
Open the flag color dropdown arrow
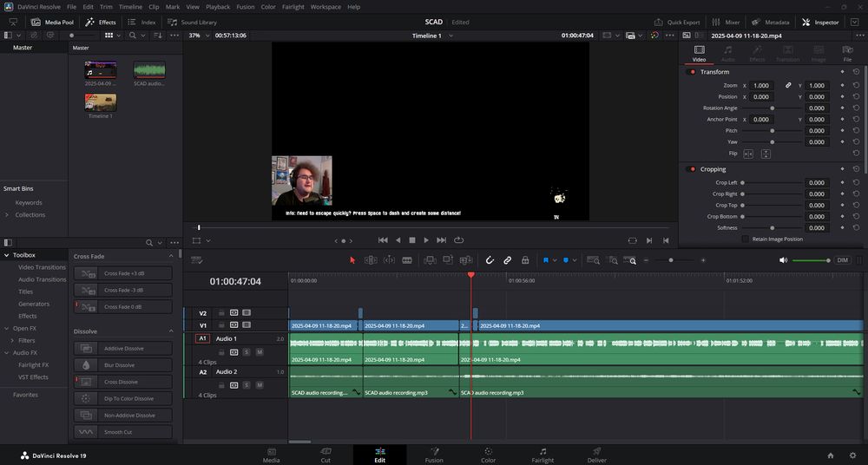coord(554,260)
